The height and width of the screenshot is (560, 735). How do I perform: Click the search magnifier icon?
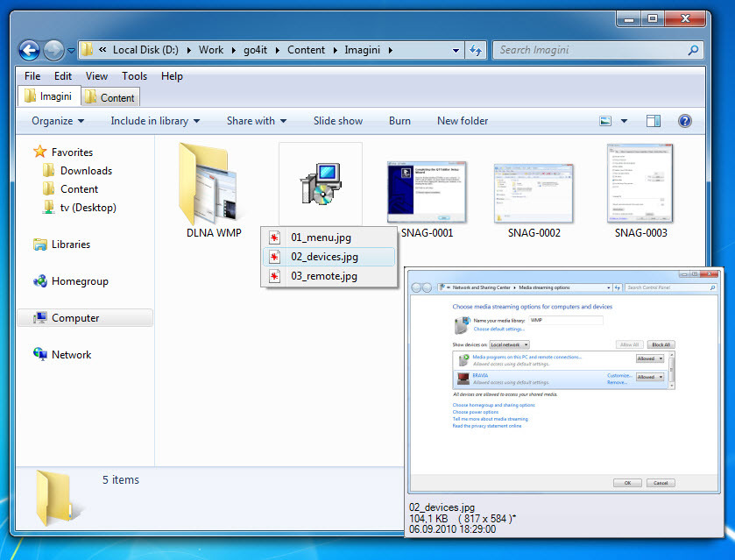coord(693,50)
